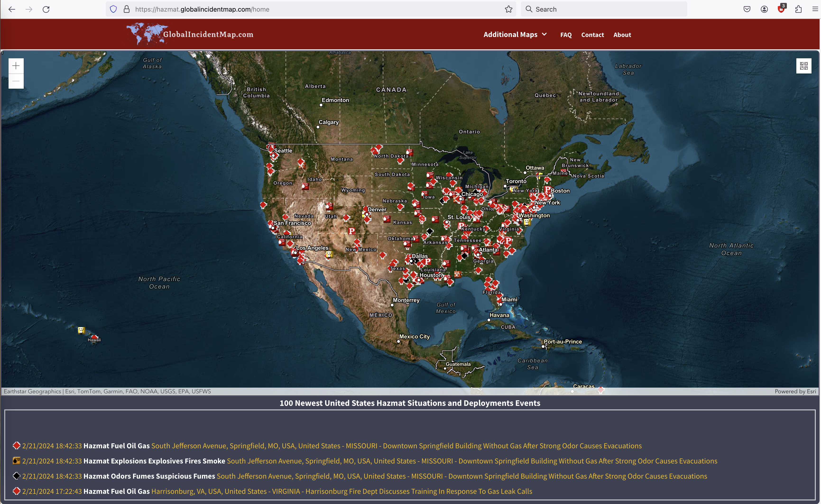Click the yellow marker near Washington DC

coord(526,222)
